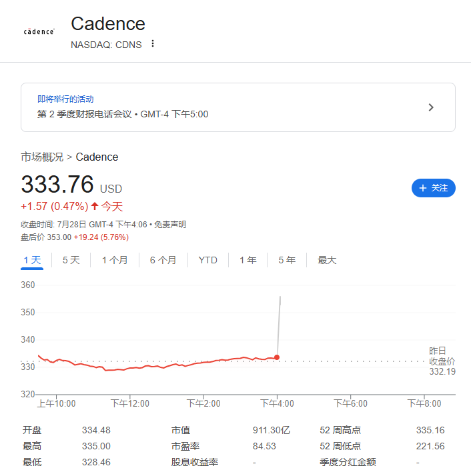
Task: Click the 333.76 price value
Action: pyautogui.click(x=57, y=184)
